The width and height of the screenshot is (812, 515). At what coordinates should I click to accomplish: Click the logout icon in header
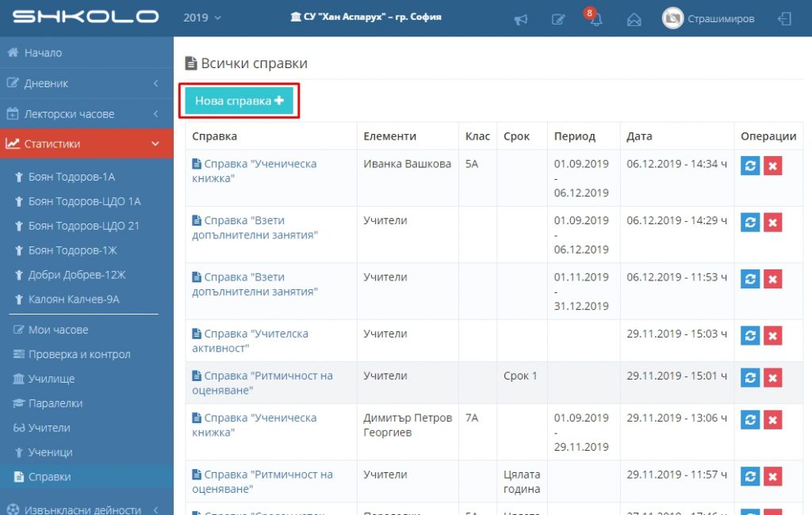(784, 19)
